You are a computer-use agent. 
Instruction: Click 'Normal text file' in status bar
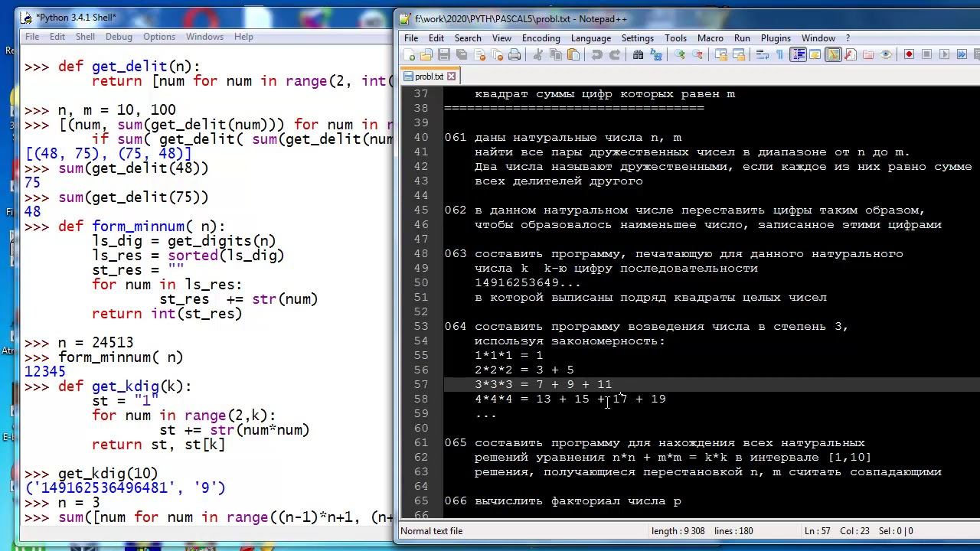(x=432, y=530)
